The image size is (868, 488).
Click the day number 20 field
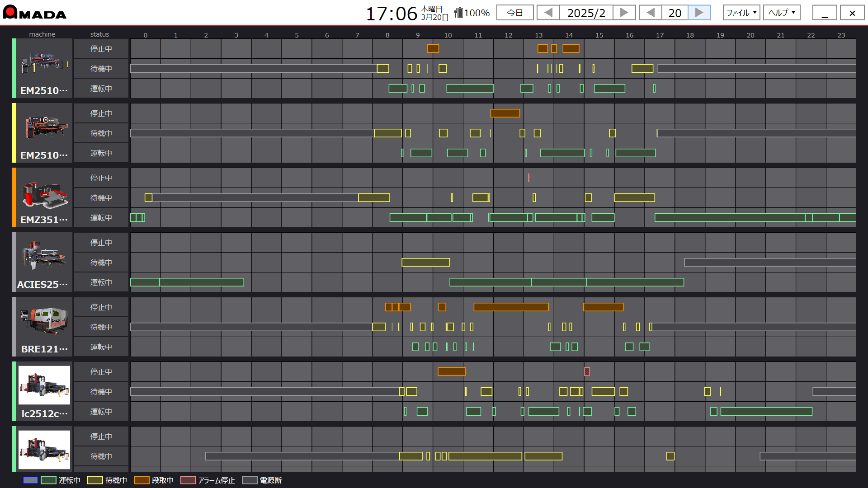point(675,13)
